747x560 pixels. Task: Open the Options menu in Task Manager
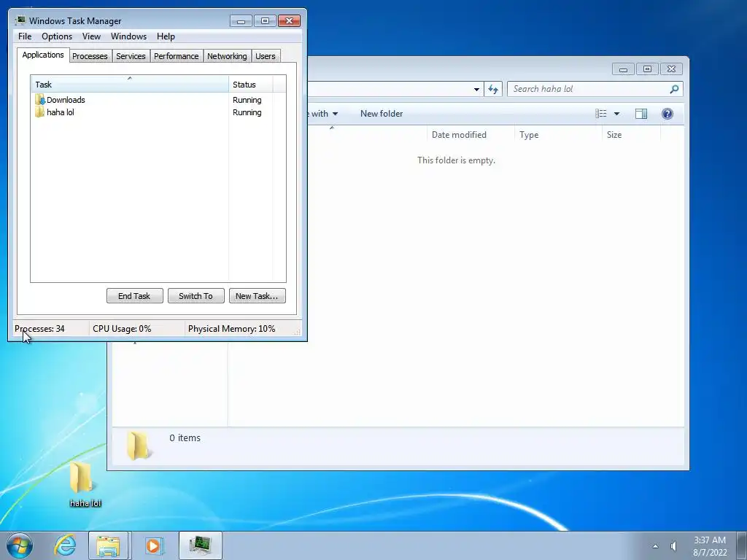point(57,36)
